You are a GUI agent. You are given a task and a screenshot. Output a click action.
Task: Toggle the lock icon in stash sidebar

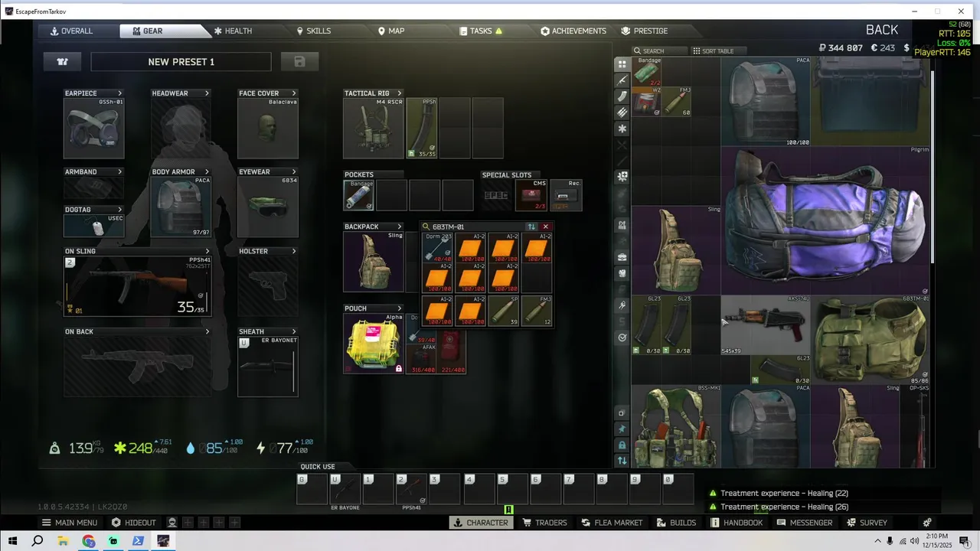pyautogui.click(x=622, y=445)
